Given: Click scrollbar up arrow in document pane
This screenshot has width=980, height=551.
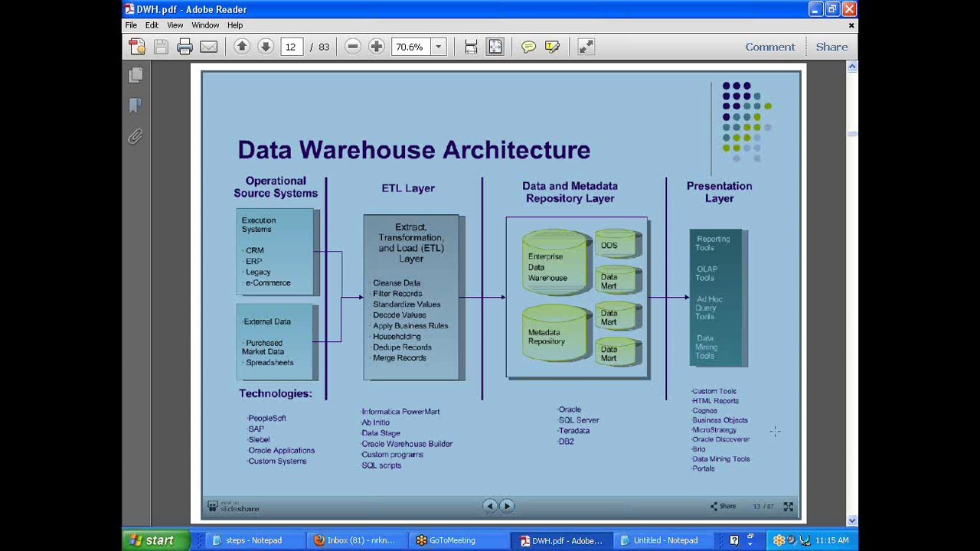Looking at the screenshot, I should pos(851,67).
